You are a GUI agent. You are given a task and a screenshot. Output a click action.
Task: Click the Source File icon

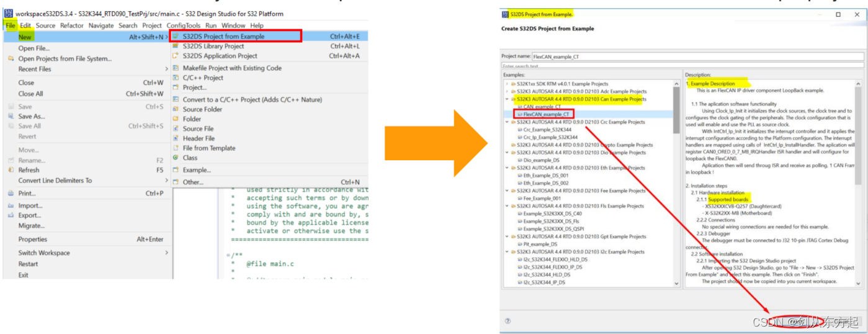tap(176, 129)
